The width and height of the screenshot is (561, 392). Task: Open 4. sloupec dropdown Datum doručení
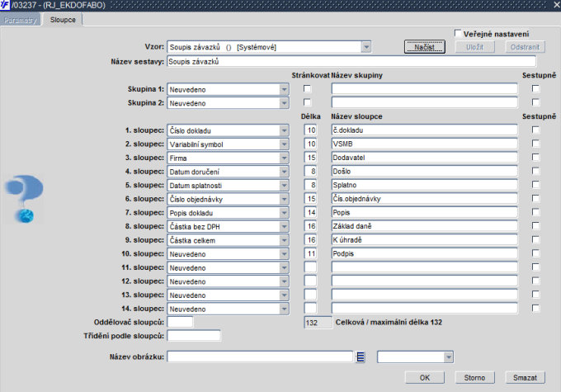coord(284,172)
